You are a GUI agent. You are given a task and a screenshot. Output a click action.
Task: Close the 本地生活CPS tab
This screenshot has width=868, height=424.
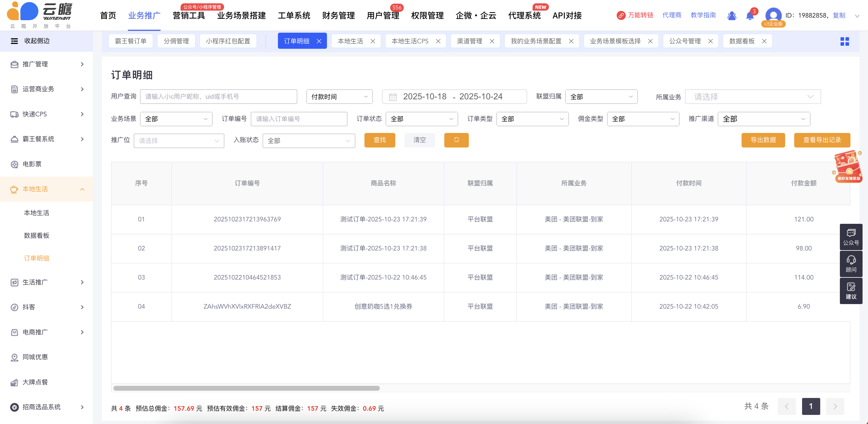[x=438, y=41]
